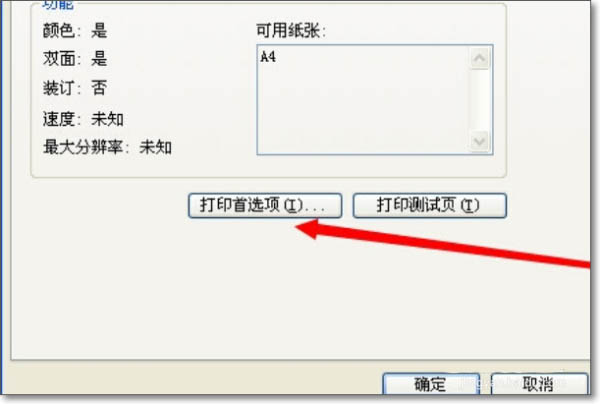The image size is (600, 404).
Task: Click the 功能 group box title
Action: coord(57,5)
